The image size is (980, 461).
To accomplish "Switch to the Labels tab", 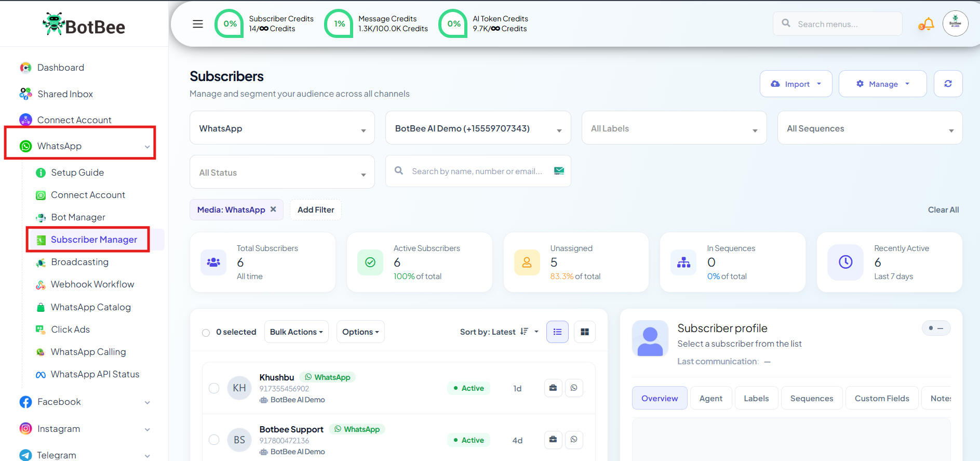I will [x=756, y=398].
